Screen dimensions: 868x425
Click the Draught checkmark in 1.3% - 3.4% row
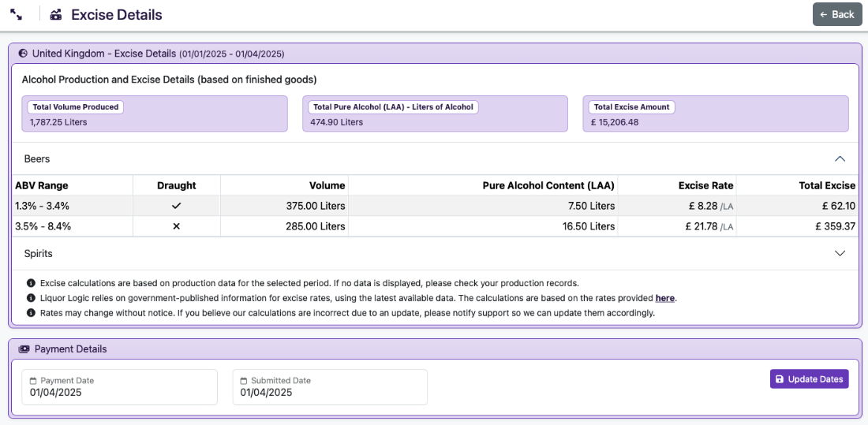click(x=176, y=206)
